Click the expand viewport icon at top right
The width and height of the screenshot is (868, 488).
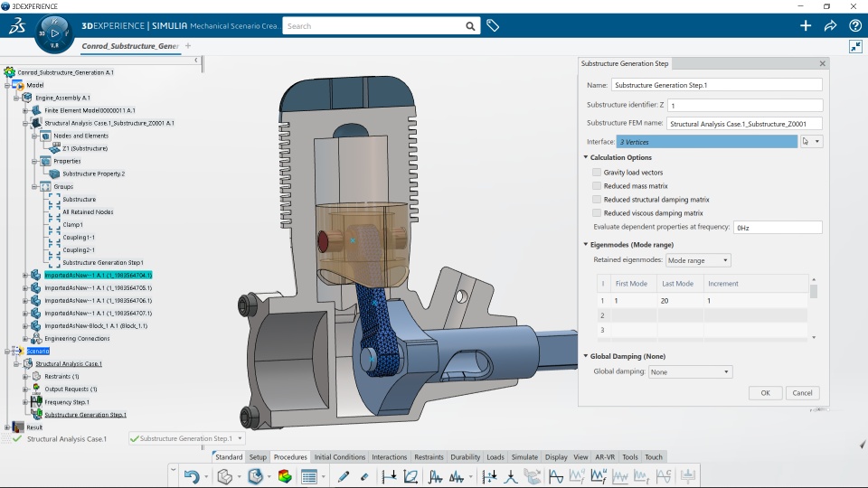pyautogui.click(x=856, y=46)
